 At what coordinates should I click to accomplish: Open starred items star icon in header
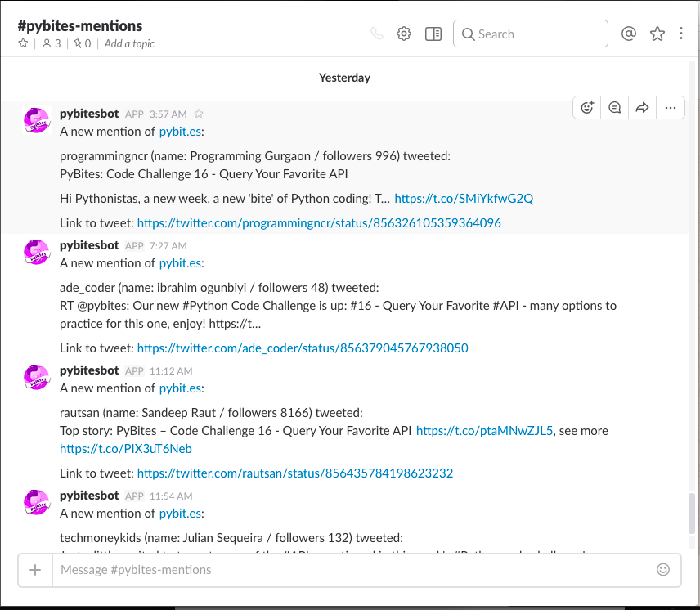pos(657,34)
